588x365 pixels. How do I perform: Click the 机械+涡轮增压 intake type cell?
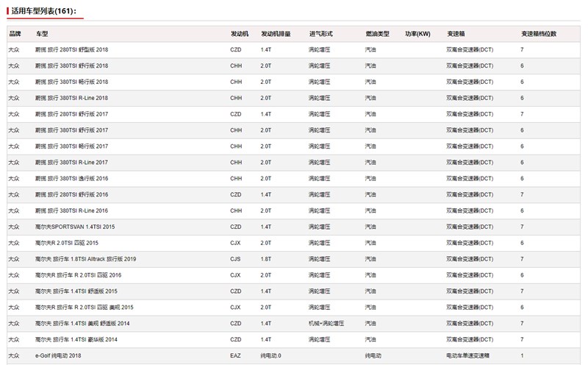point(326,324)
